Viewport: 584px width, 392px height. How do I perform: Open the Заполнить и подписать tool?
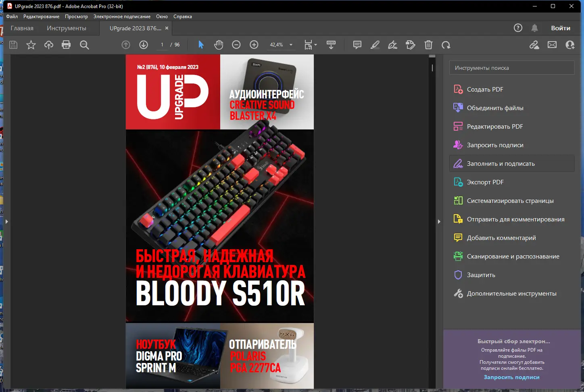click(x=512, y=164)
